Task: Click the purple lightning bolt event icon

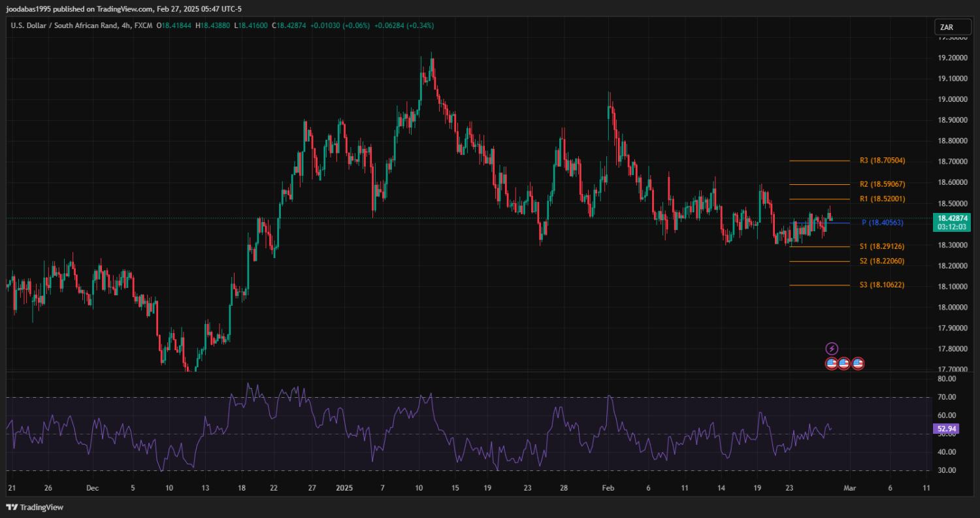Action: pos(832,349)
